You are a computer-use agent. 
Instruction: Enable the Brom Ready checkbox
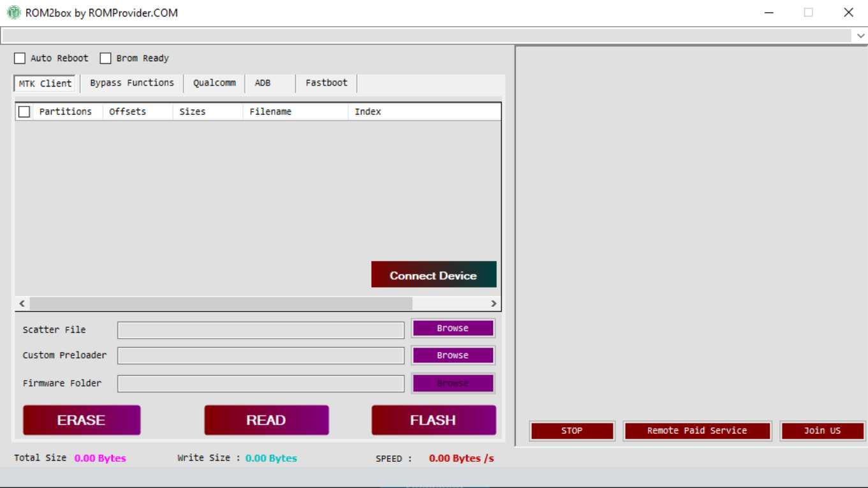point(105,58)
